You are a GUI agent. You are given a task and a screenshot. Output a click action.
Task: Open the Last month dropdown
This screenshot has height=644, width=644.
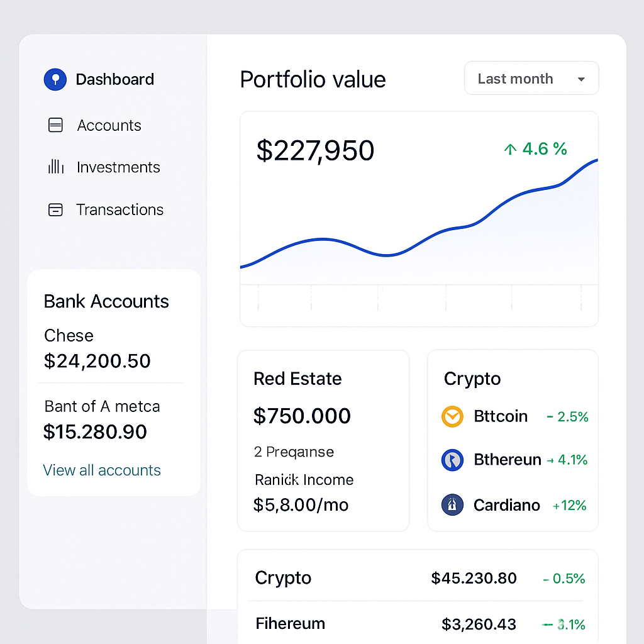tap(530, 78)
